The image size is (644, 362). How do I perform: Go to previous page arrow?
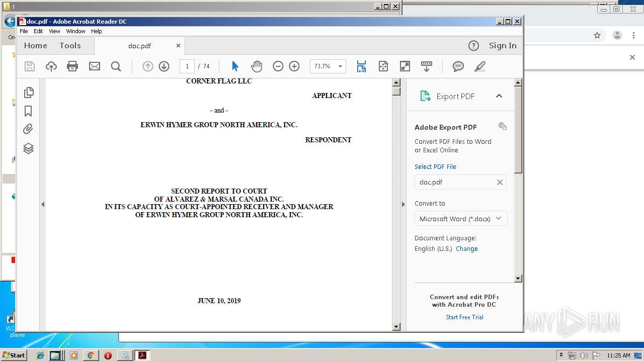[x=147, y=66]
